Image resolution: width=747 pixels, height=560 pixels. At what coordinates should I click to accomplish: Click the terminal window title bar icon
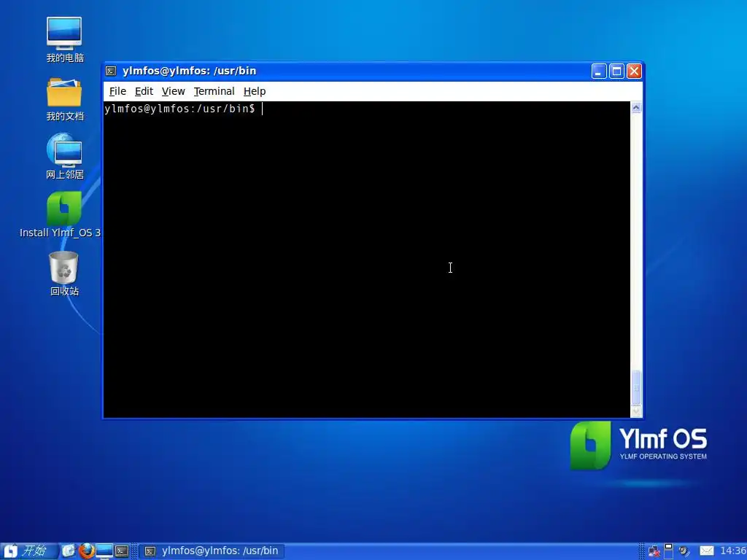tap(111, 71)
